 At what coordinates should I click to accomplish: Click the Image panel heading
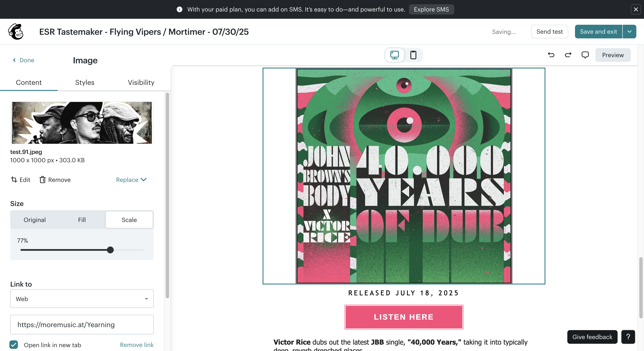(85, 60)
